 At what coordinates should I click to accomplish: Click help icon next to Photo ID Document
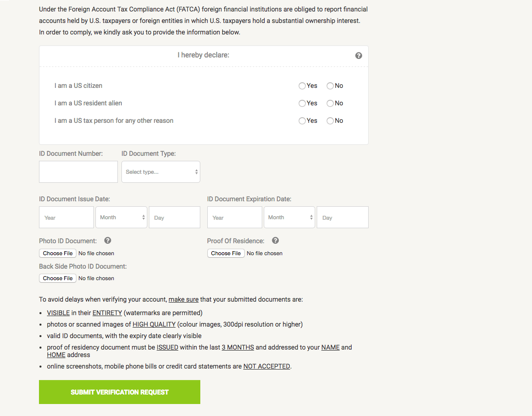tap(108, 241)
